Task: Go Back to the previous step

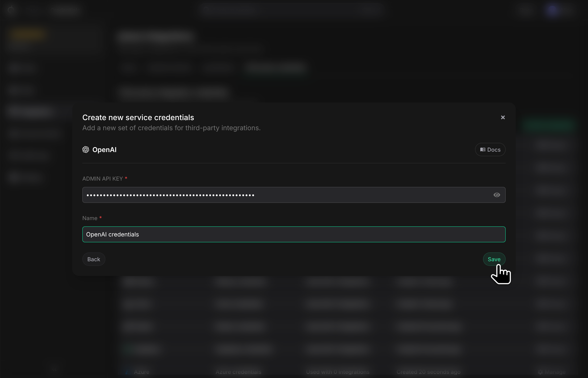Action: 94,259
